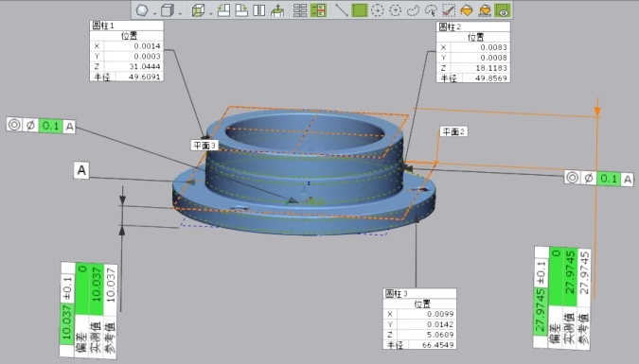Toggle the highlighted annotation layout button
The width and height of the screenshot is (639, 364).
[318, 10]
